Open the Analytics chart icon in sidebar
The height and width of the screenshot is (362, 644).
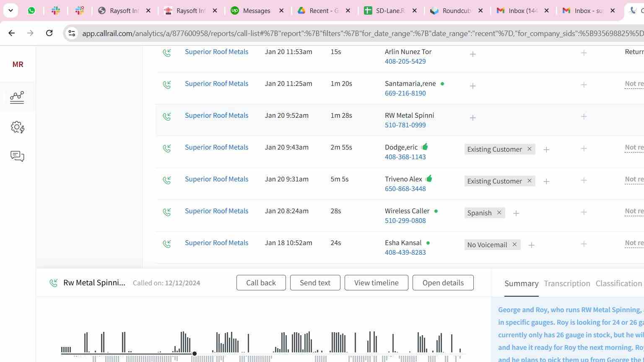click(17, 97)
